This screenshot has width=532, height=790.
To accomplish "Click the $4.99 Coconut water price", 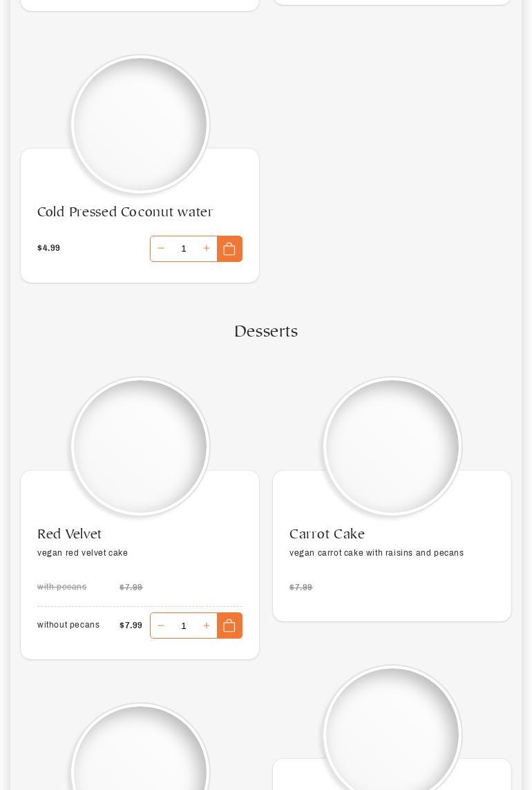I will [48, 248].
